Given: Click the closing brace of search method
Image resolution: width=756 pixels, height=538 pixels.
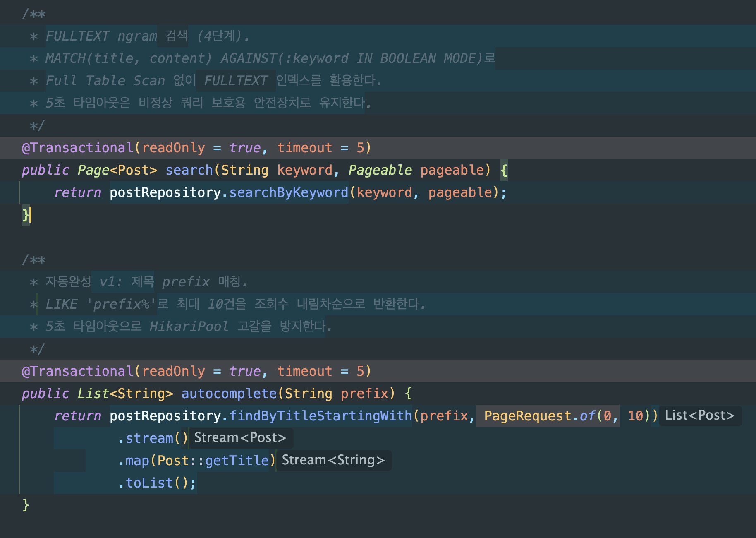Looking at the screenshot, I should point(25,215).
